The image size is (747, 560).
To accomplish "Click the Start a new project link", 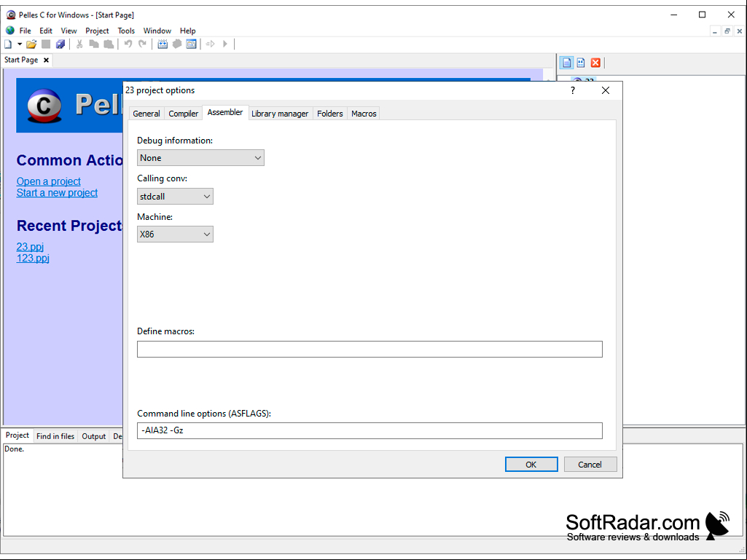I will pyautogui.click(x=57, y=193).
